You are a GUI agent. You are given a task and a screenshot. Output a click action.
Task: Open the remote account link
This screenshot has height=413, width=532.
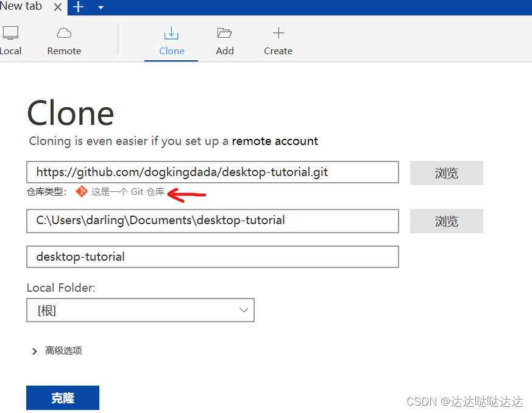coord(275,141)
